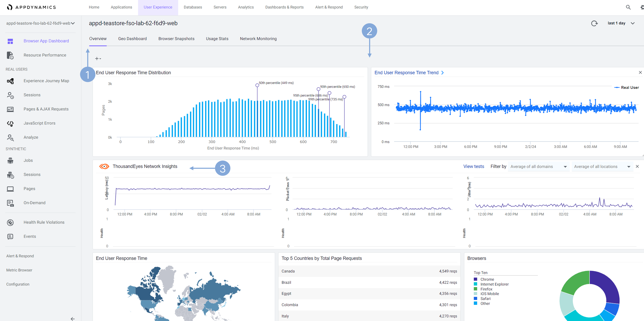Click the Resource Performance icon in the sidebar
The width and height of the screenshot is (644, 321).
point(10,55)
